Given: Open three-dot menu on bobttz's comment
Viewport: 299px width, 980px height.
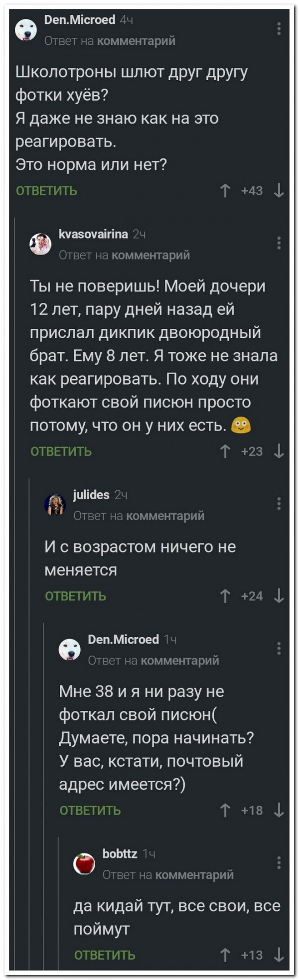Looking at the screenshot, I should [279, 862].
